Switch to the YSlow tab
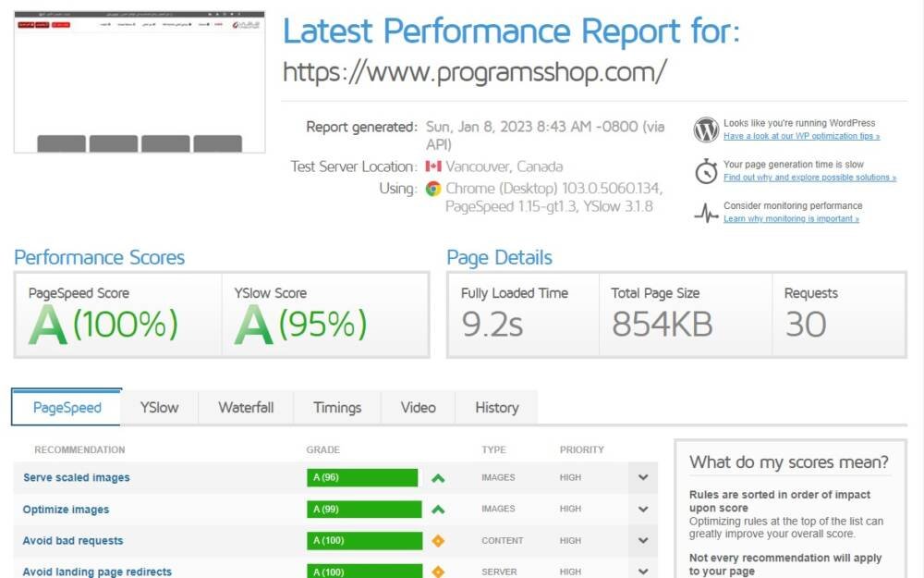This screenshot has width=924, height=578. 159,407
